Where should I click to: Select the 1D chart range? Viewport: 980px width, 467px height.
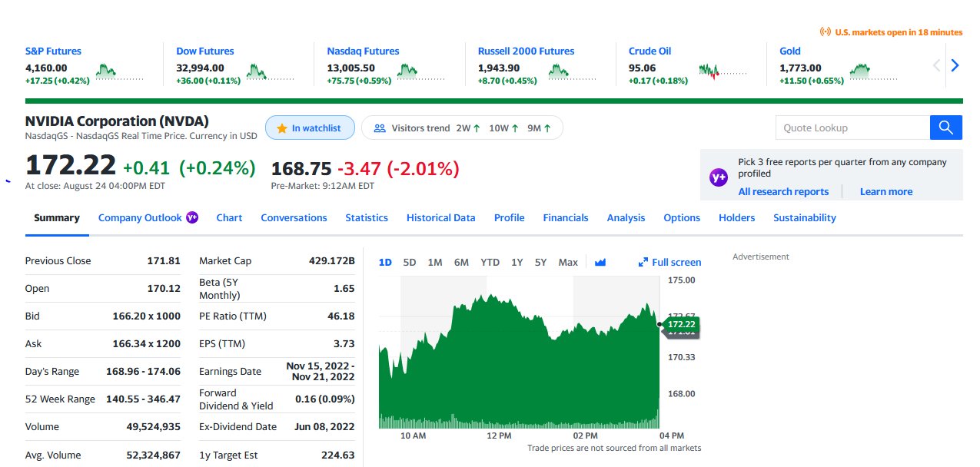(x=385, y=262)
